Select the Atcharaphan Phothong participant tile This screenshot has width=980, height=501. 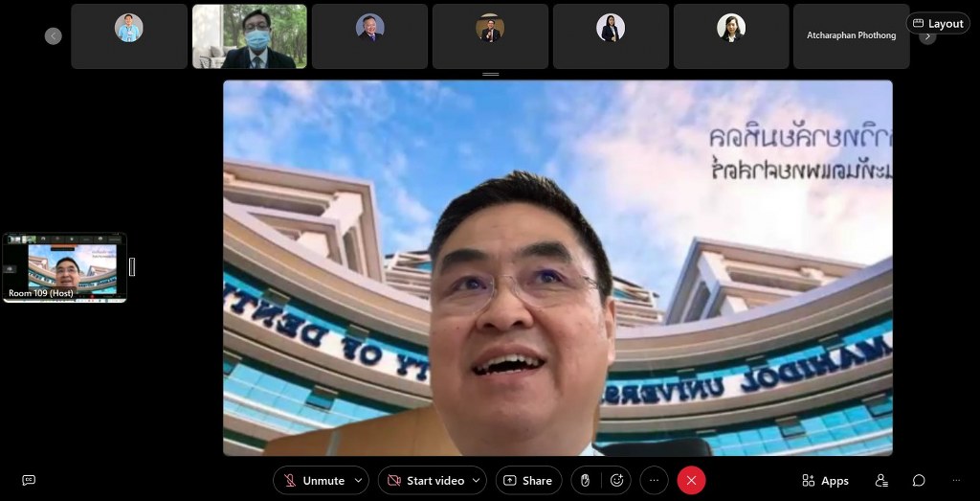(851, 36)
